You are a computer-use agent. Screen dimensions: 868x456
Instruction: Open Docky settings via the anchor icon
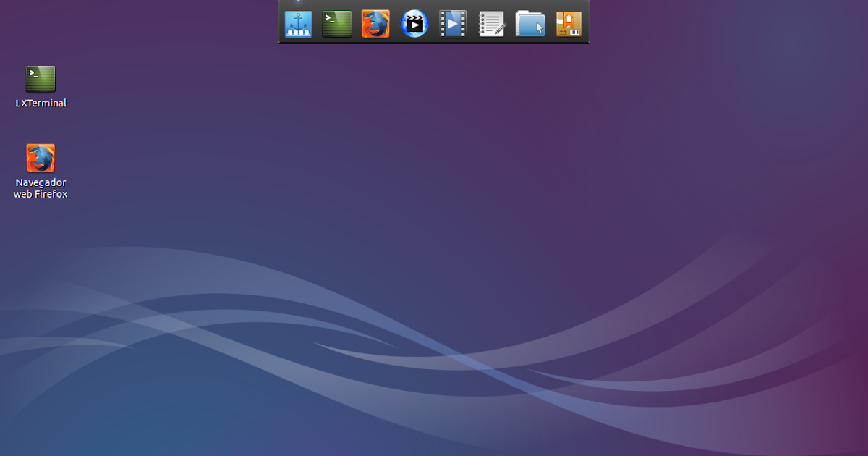coord(298,23)
